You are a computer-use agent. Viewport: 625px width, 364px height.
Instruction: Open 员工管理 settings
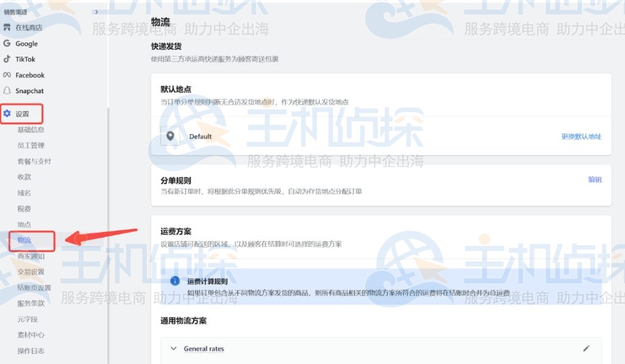point(29,145)
